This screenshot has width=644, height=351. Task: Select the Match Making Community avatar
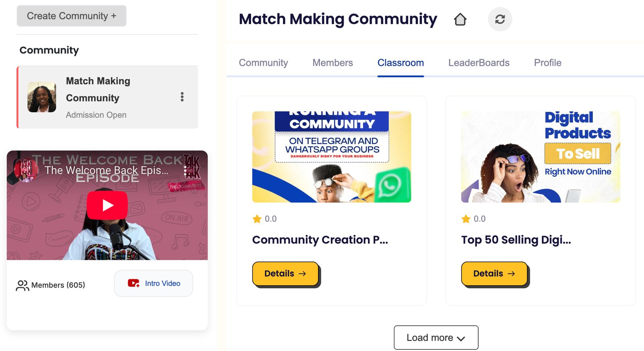tap(42, 97)
